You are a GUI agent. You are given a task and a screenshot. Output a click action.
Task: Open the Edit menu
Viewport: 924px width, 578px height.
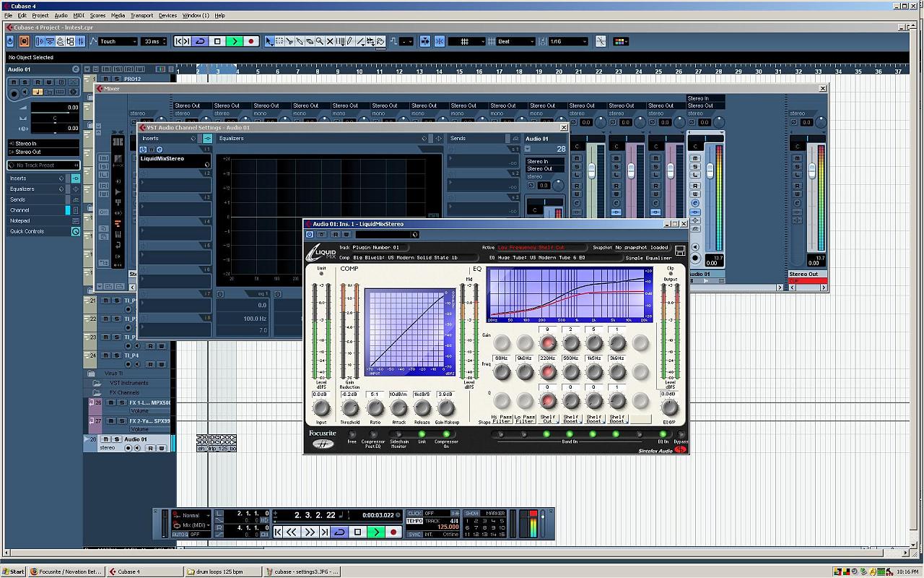pos(22,15)
